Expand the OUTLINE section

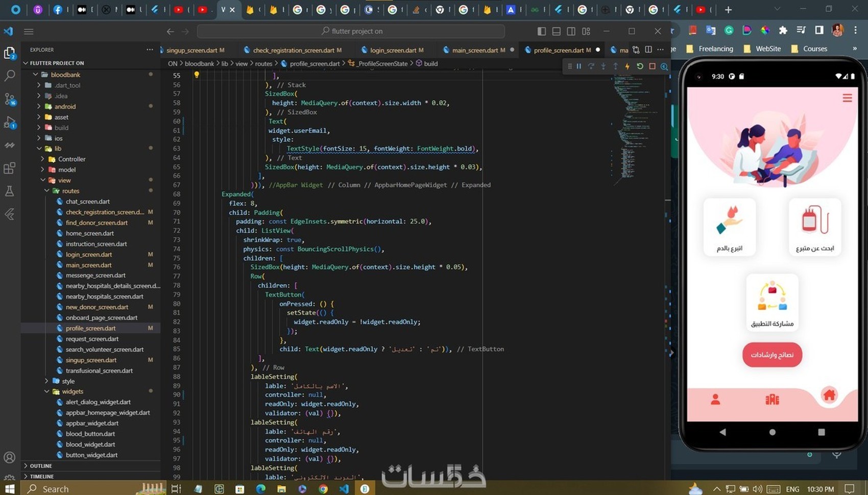[x=41, y=466]
